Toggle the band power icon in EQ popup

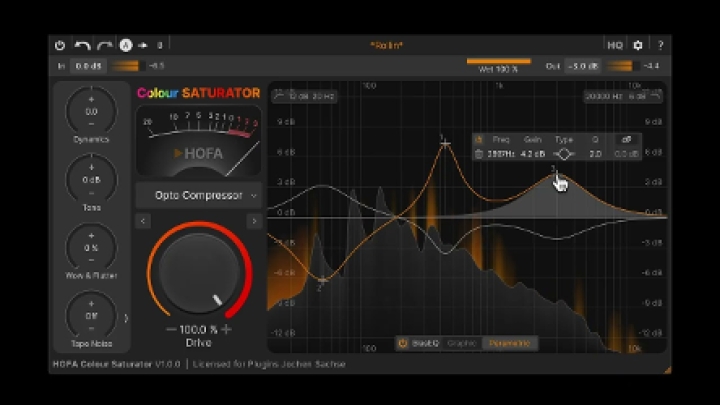tap(479, 140)
